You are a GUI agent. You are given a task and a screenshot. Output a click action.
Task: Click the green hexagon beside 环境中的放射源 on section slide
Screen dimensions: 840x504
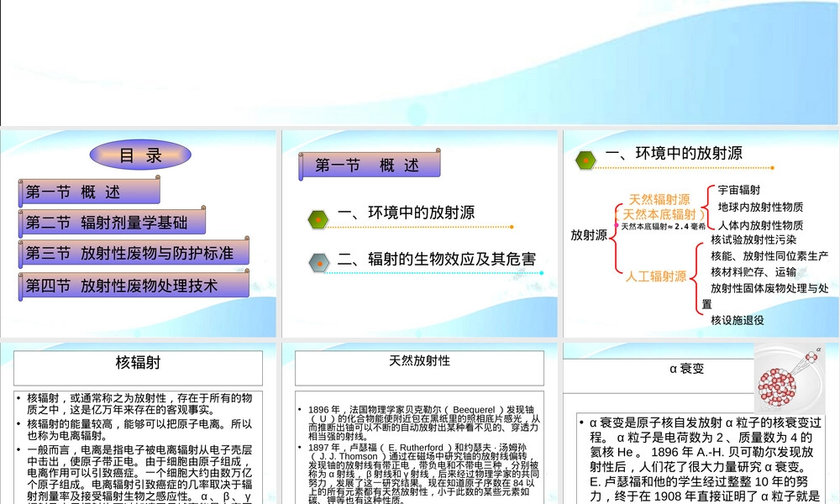tap(318, 219)
